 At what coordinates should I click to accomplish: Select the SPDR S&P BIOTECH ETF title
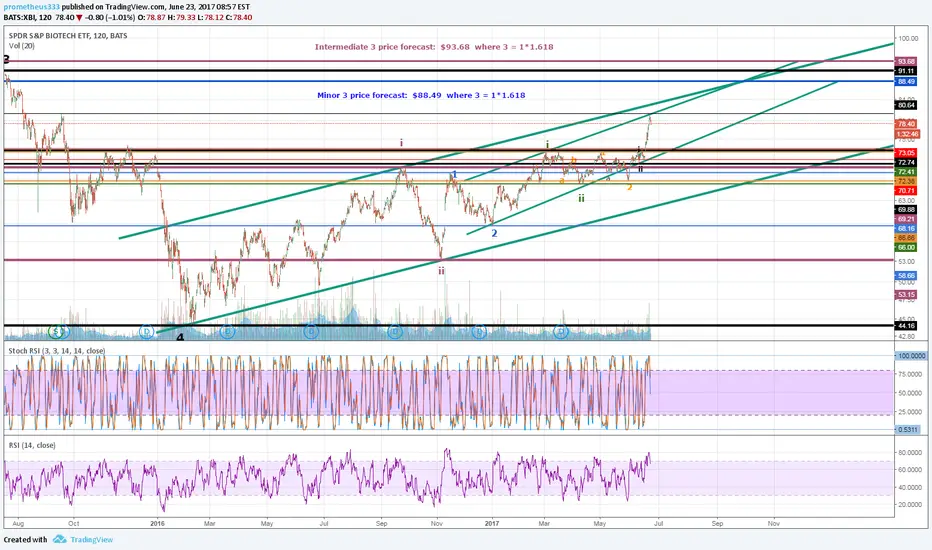pyautogui.click(x=68, y=36)
